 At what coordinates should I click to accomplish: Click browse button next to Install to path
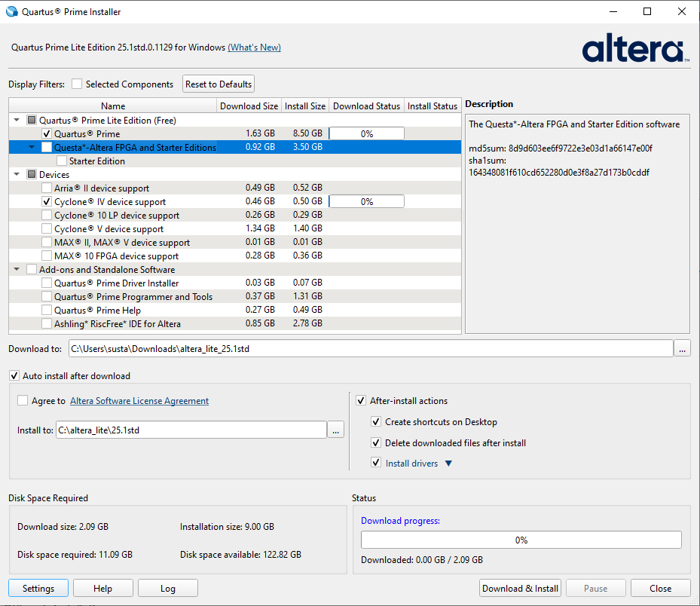pyautogui.click(x=336, y=430)
